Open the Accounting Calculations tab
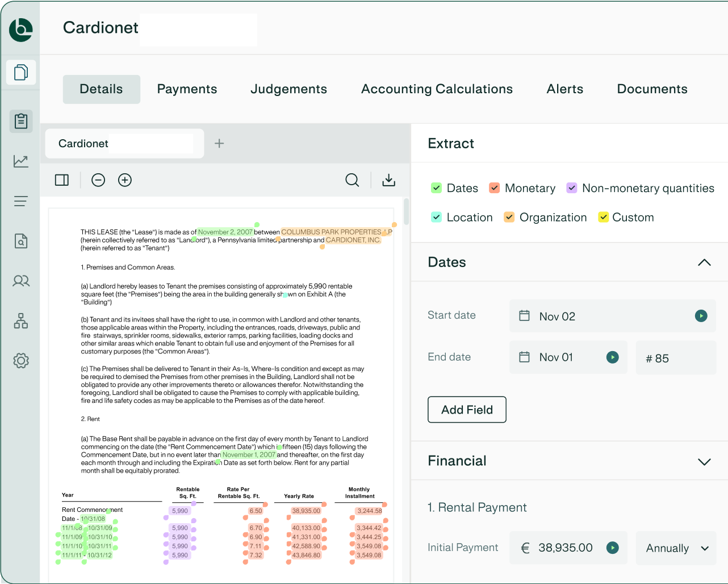This screenshot has width=728, height=584. (x=437, y=89)
